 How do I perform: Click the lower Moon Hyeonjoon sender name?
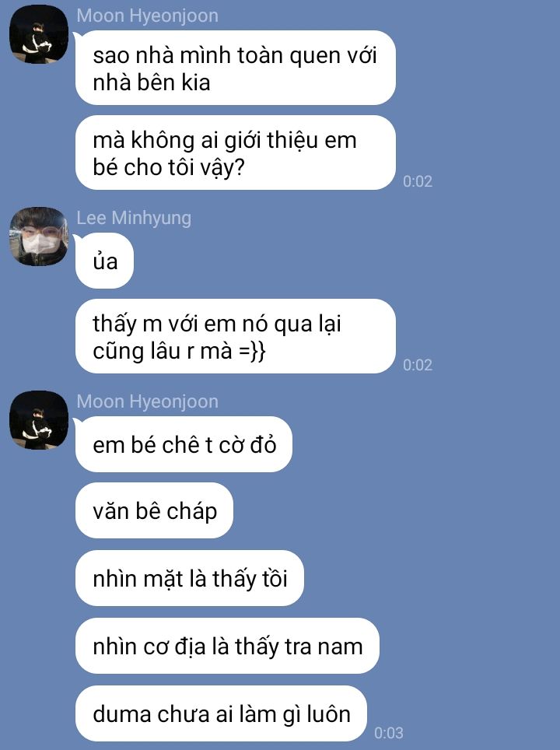(x=147, y=401)
